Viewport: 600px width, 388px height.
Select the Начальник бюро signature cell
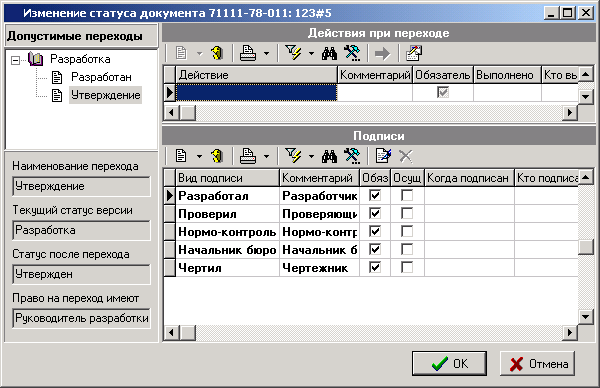pyautogui.click(x=227, y=249)
